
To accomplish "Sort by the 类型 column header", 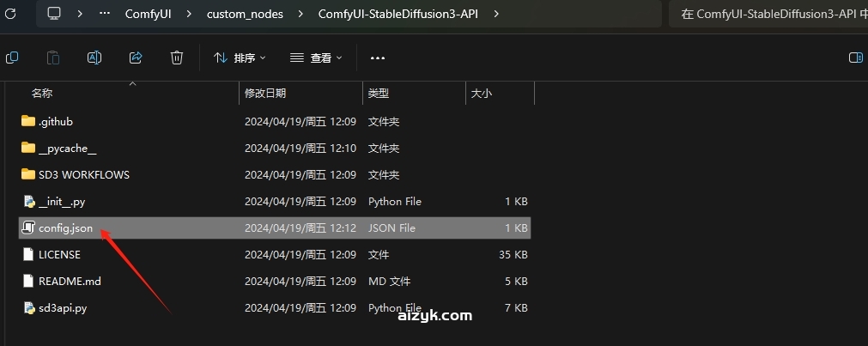I will coord(379,94).
